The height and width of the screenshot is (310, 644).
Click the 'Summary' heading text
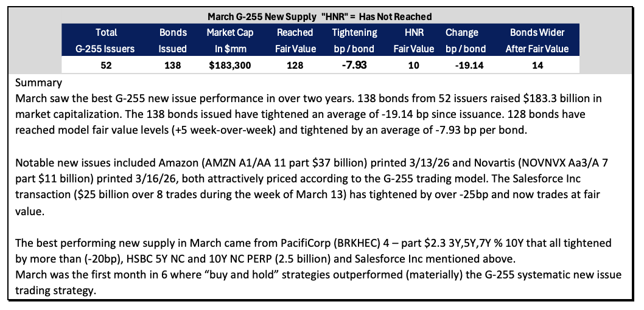[x=38, y=83]
